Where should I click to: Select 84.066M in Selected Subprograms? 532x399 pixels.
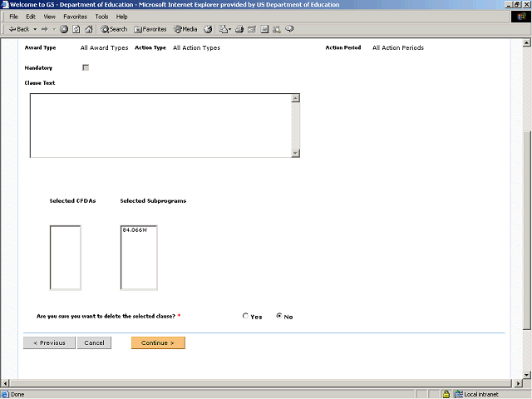[135, 230]
